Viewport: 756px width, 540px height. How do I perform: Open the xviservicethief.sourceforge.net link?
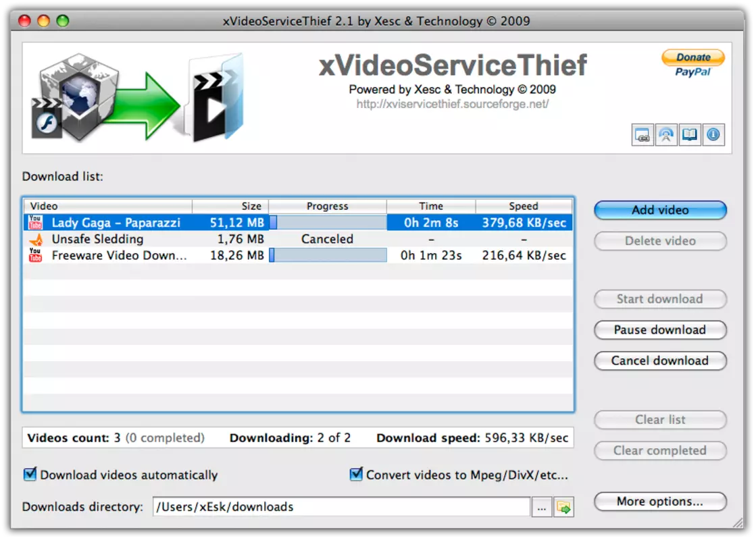pos(452,104)
